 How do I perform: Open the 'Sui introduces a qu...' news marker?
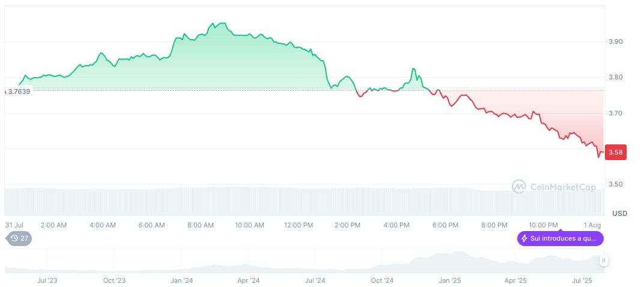(x=560, y=238)
